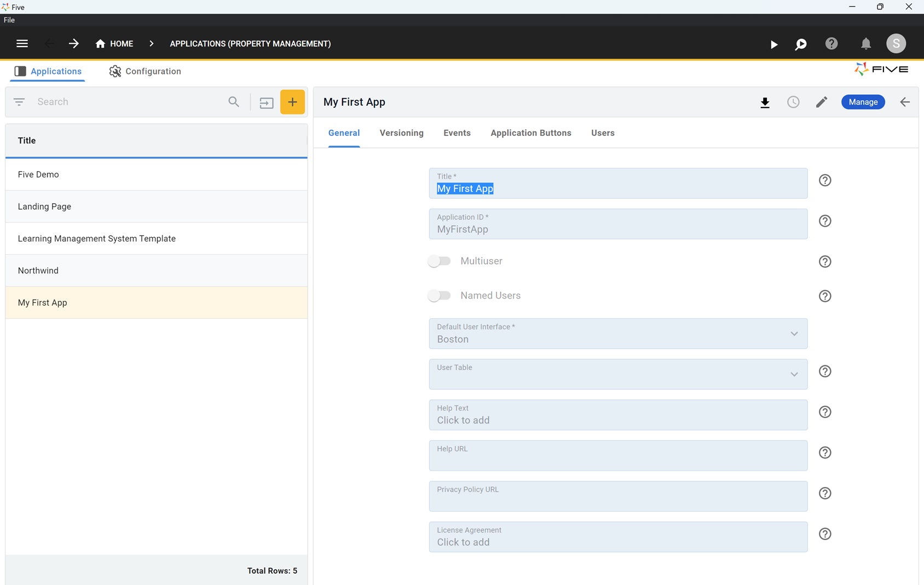Click the download icon for My First App
924x585 pixels.
pyautogui.click(x=765, y=102)
